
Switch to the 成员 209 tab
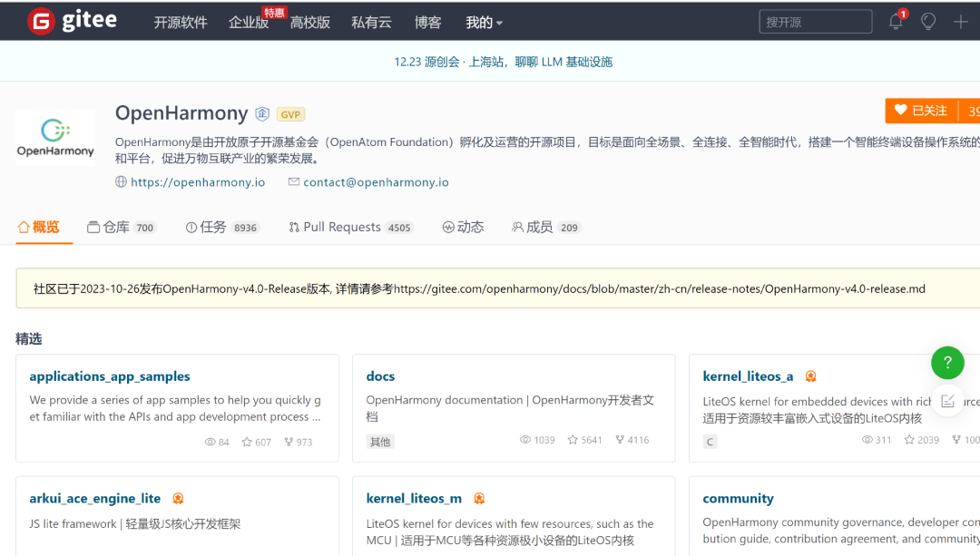[x=546, y=227]
